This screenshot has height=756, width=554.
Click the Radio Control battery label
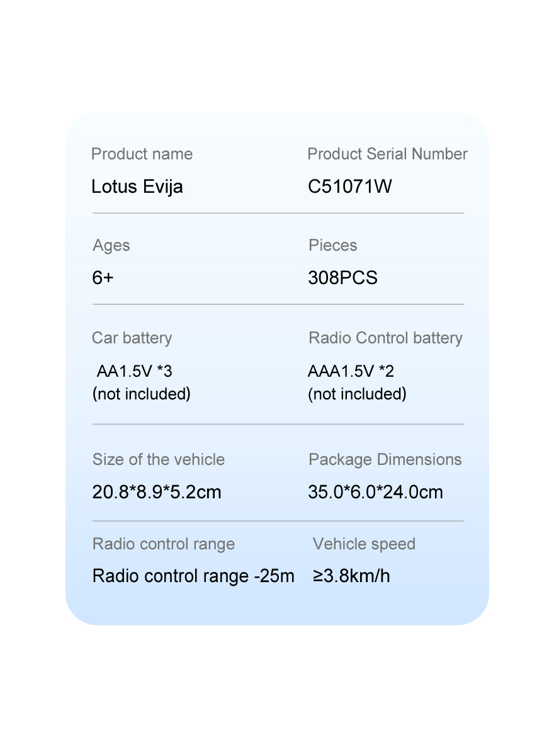click(x=385, y=338)
